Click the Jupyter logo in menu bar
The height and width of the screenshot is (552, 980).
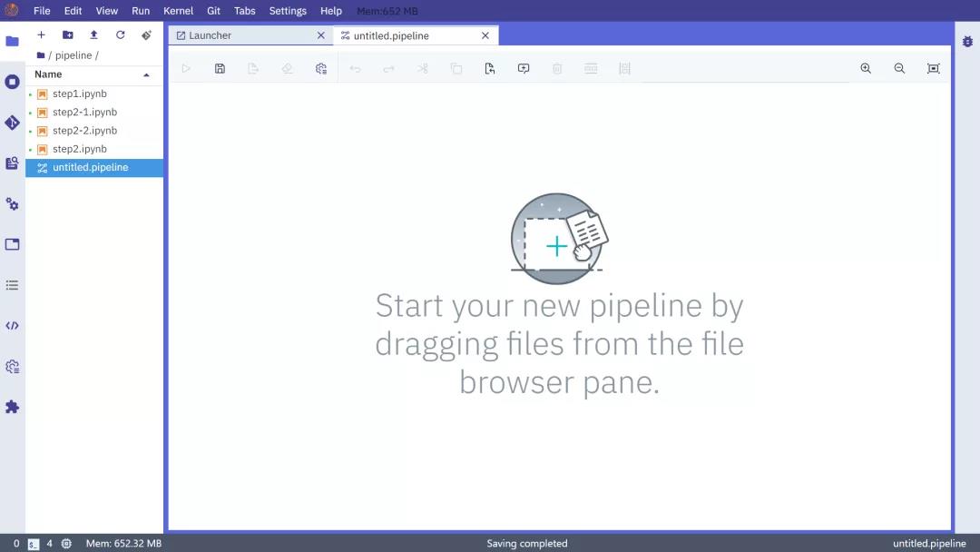[x=11, y=11]
